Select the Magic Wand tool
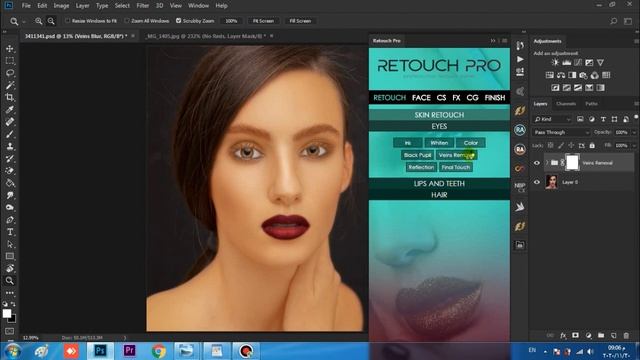 click(10, 85)
